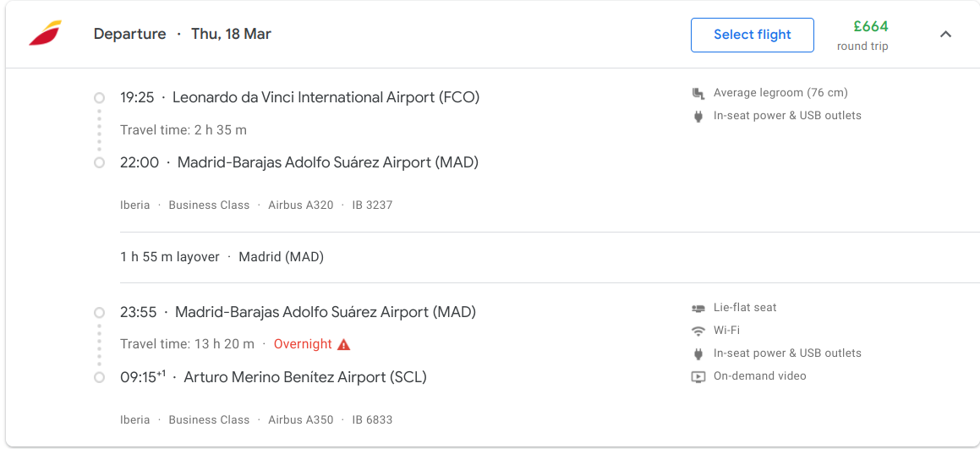Click the first flight's power outlet icon
Screen dimensions: 980x449
coord(698,116)
